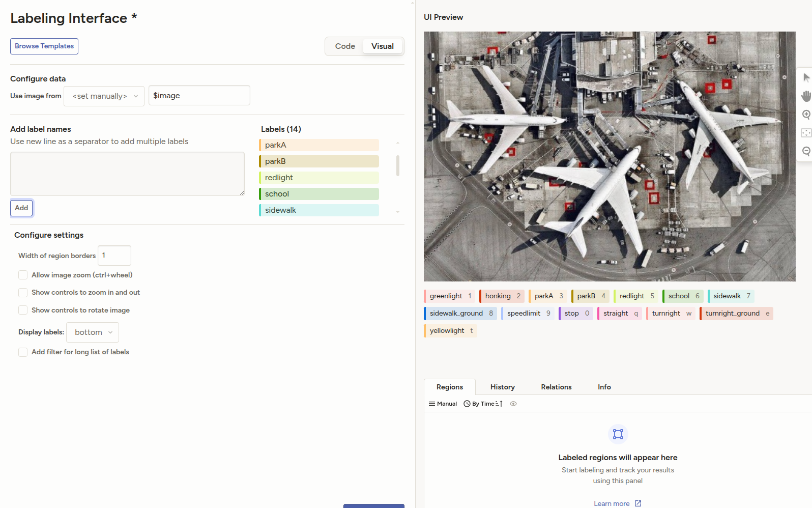Viewport: 812px width, 508px height.
Task: Click the ascending sort order icon
Action: (x=499, y=404)
